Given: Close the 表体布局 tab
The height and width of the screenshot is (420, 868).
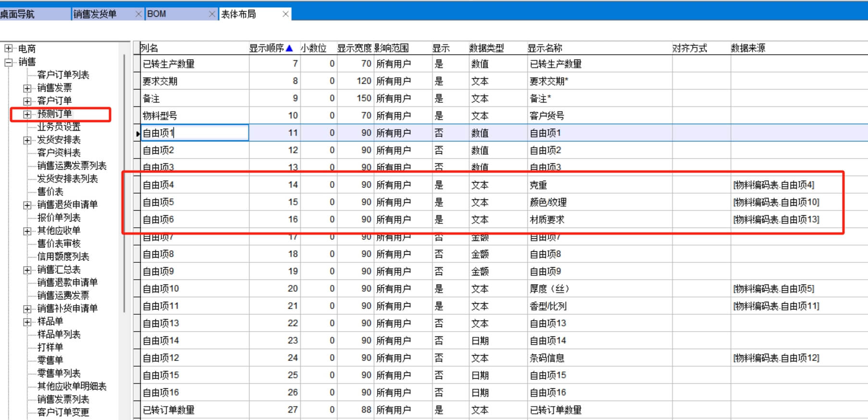Looking at the screenshot, I should point(285,14).
